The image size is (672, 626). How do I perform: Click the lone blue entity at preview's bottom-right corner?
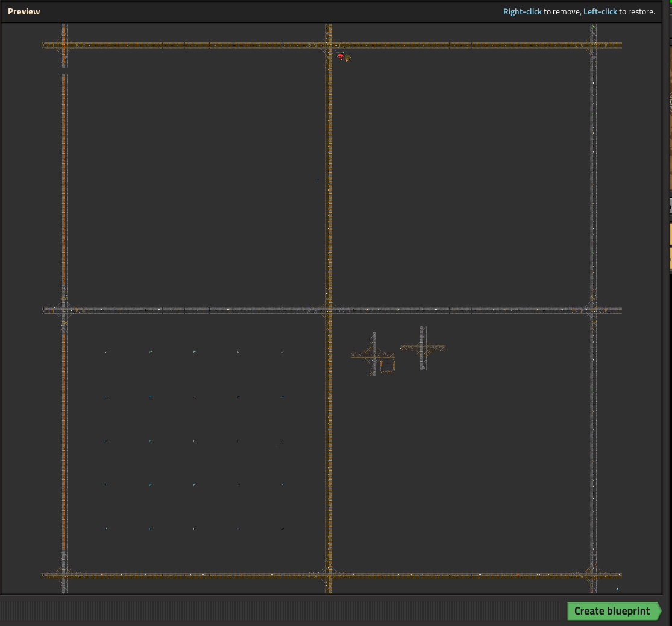point(617,589)
